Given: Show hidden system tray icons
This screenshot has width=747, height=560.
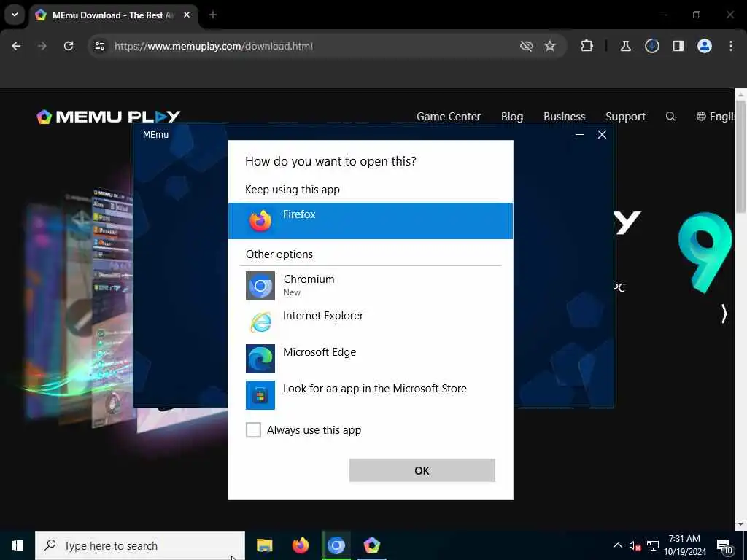Looking at the screenshot, I should click(x=617, y=545).
